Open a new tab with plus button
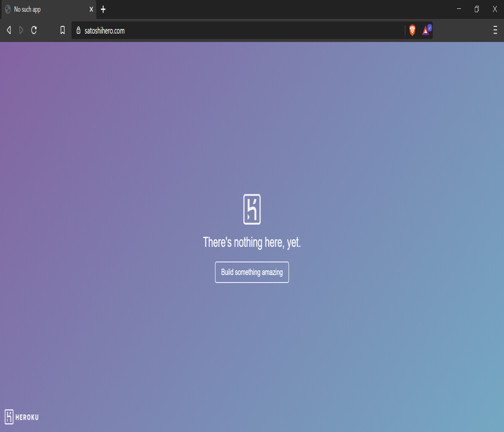Screen dimensions: 504x432 click(103, 9)
